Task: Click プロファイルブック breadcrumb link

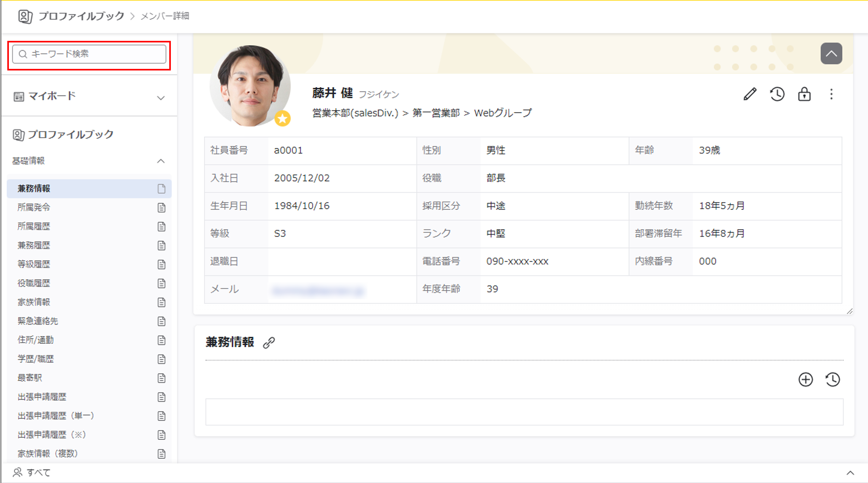Action: 81,16
